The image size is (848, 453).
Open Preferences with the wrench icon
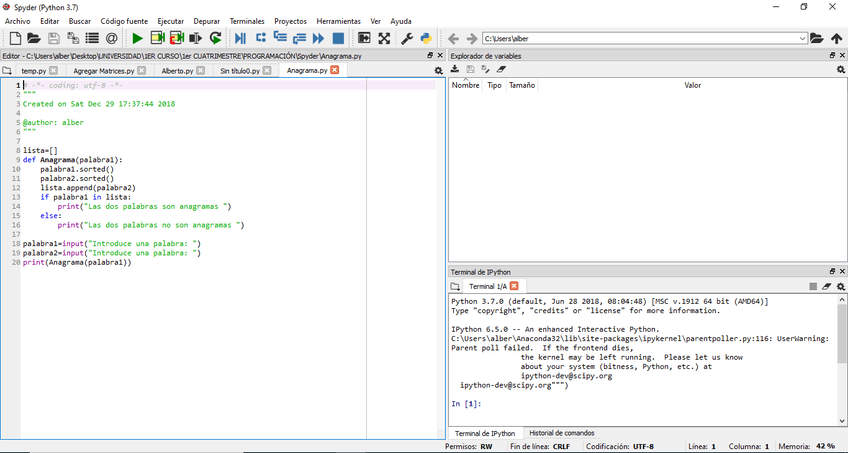(x=407, y=39)
